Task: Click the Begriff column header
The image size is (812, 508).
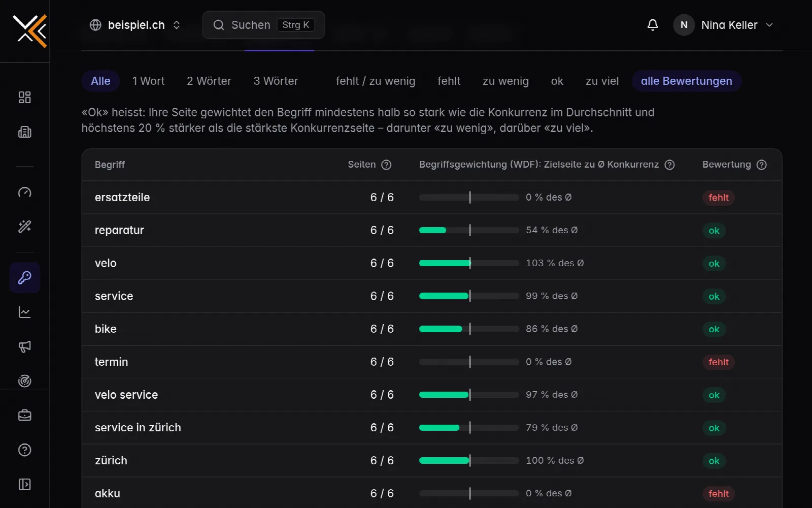Action: coord(110,165)
